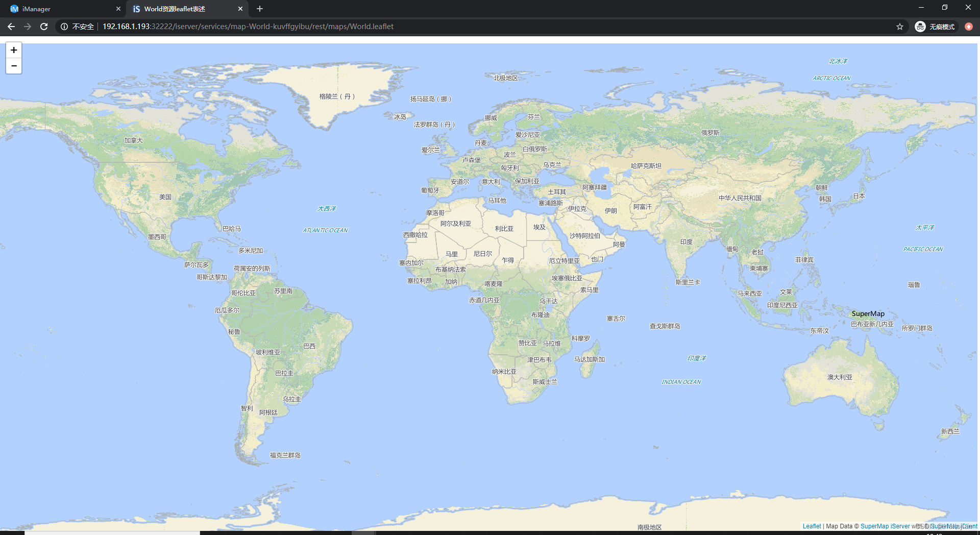980x535 pixels.
Task: View site security info icon
Action: click(x=64, y=27)
